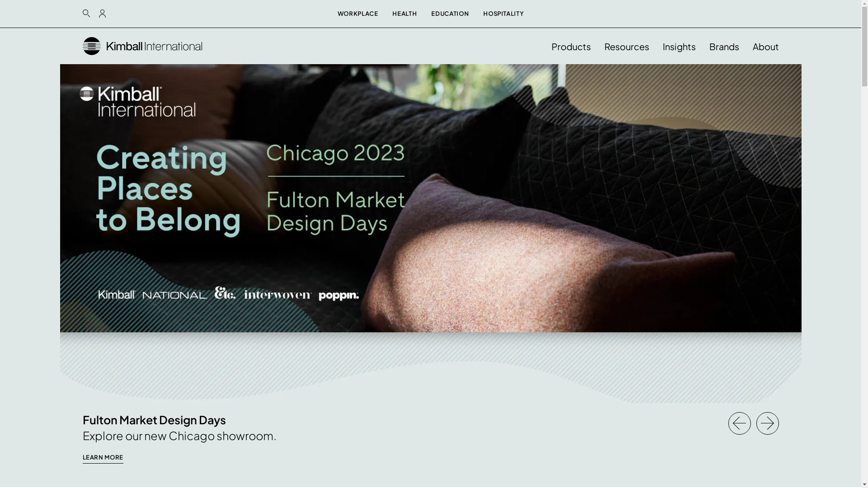The width and height of the screenshot is (868, 488).
Task: Click the Fulton Market Design Days banner
Action: click(431, 198)
